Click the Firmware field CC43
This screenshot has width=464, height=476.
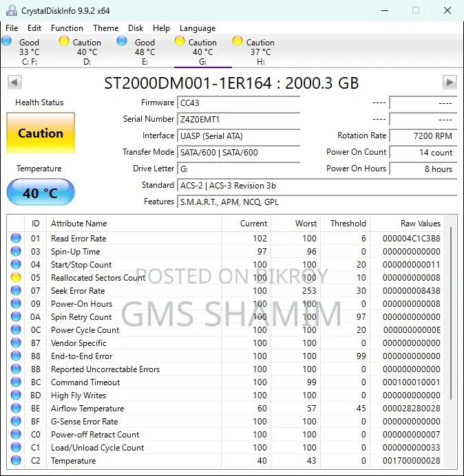click(x=238, y=103)
